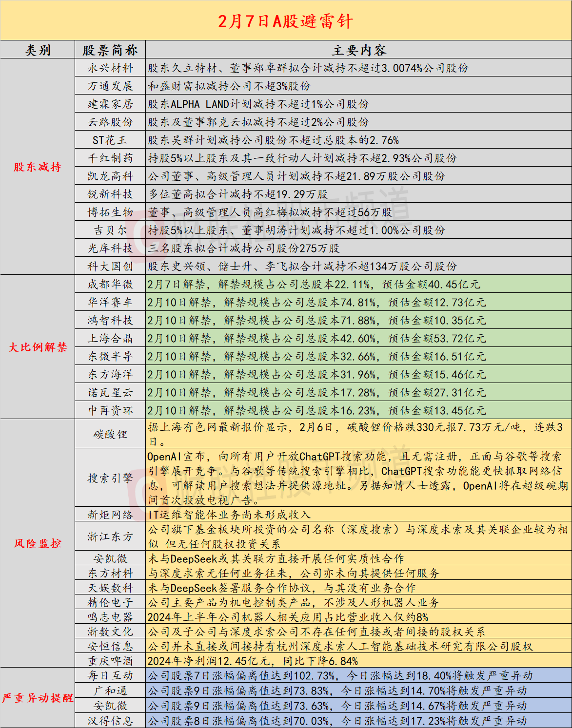Select the 股票简称 column header
This screenshot has height=728, width=572.
click(111, 49)
